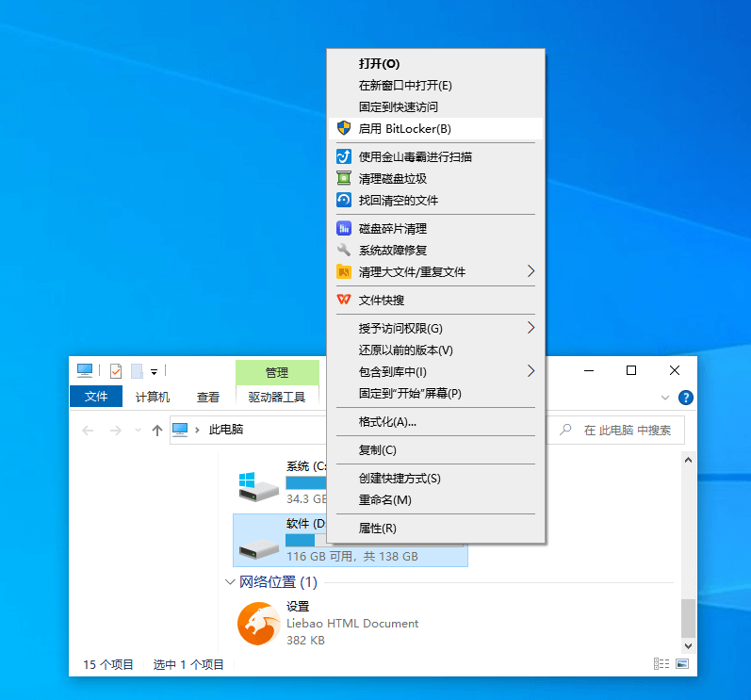Open the quick access toolbar customize dropdown
Image resolution: width=751 pixels, height=700 pixels.
pos(155,371)
